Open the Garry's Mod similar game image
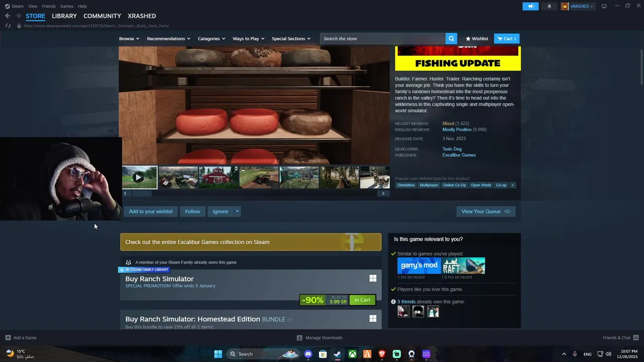Image resolution: width=644 pixels, height=362 pixels. 419,265
